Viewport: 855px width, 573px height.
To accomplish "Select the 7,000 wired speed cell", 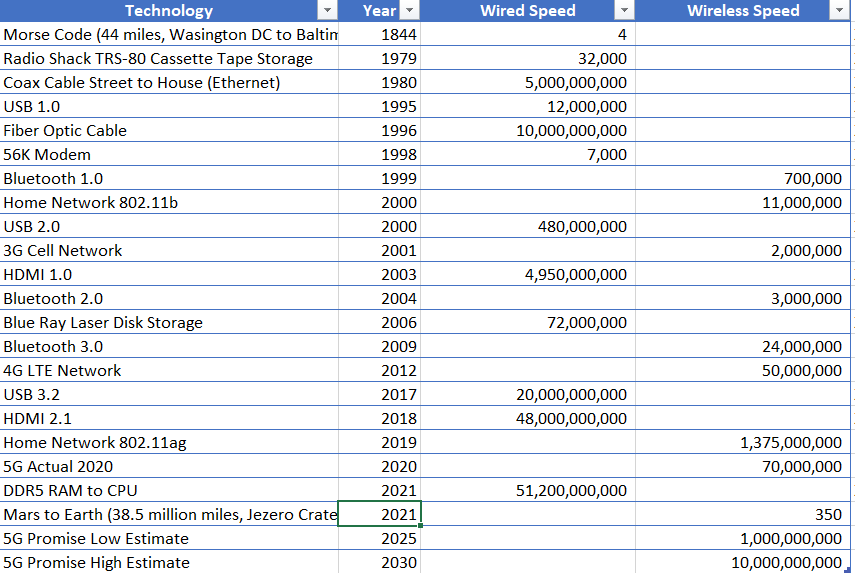I will point(528,154).
